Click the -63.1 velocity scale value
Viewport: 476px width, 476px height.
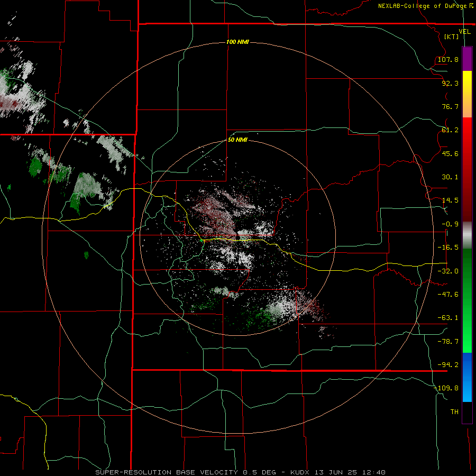[448, 318]
